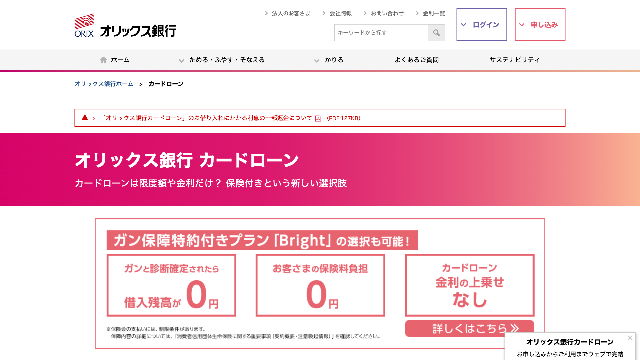The width and height of the screenshot is (640, 360).
Task: Click the red warning triangle icon
Action: pyautogui.click(x=84, y=118)
